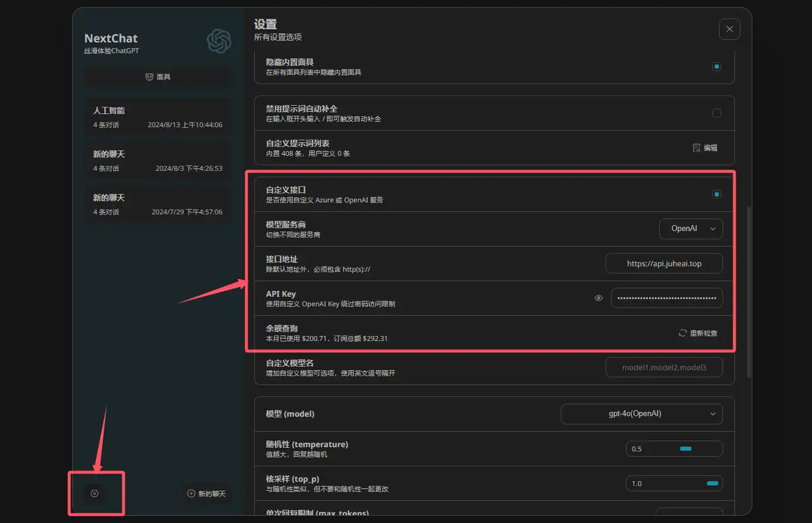Open app settings via the gear icon bottom-left
Viewport: 812px width, 523px height.
click(95, 493)
